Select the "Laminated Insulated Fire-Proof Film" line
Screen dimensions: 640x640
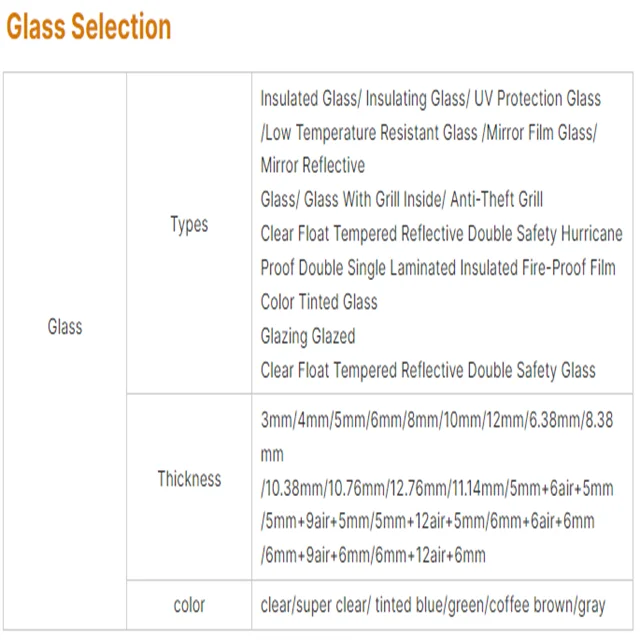tap(438, 268)
